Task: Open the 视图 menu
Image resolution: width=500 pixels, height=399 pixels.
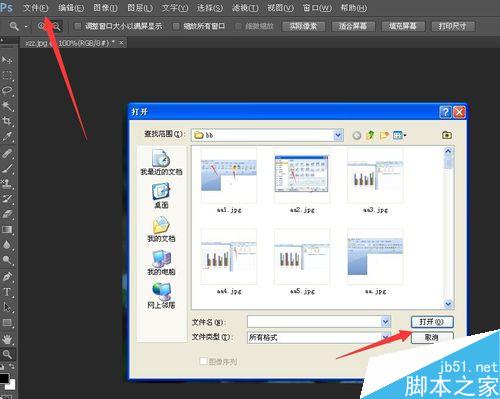Action: (x=280, y=7)
